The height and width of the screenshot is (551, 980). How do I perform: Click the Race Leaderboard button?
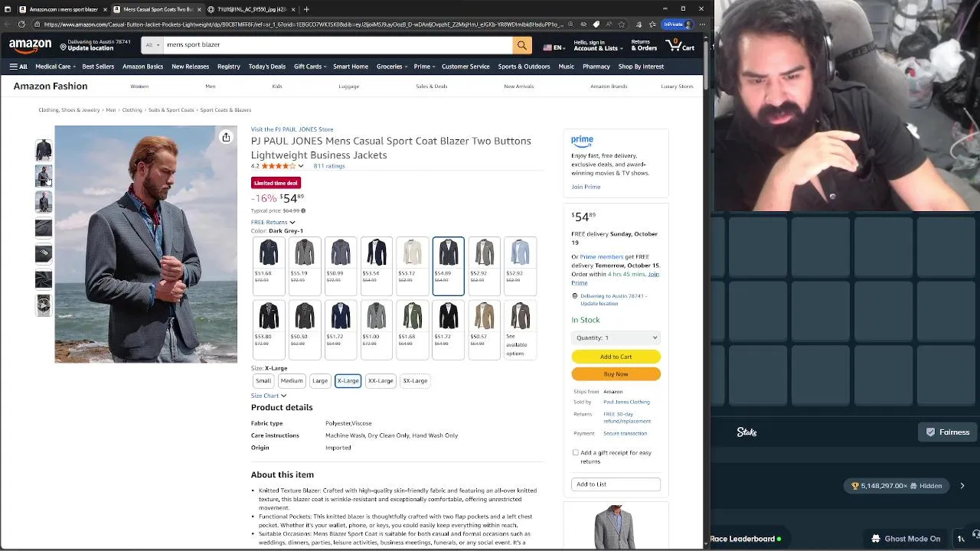coord(746,539)
